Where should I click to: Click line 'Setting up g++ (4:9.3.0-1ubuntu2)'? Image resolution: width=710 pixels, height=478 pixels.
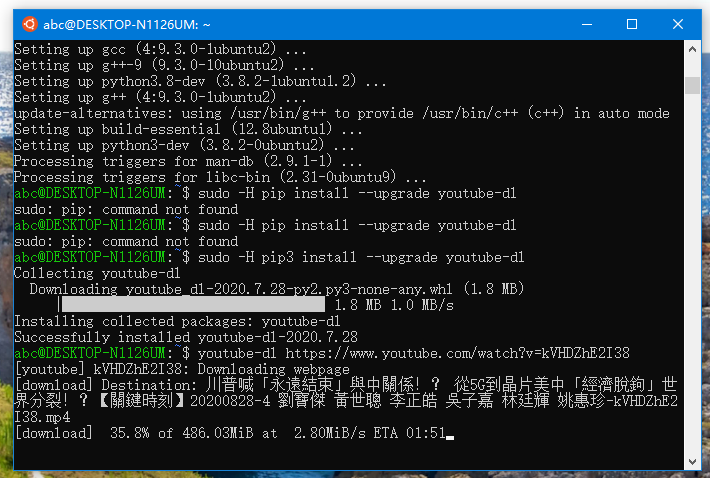(160, 97)
